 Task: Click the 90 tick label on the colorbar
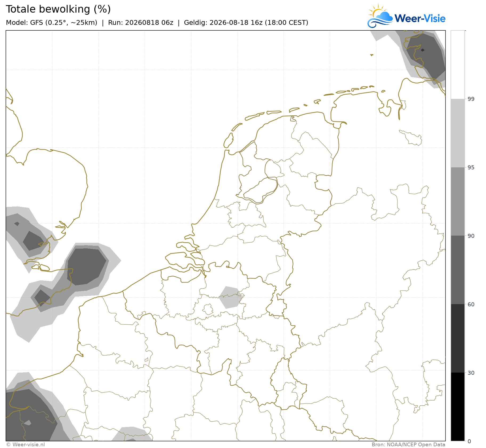coord(471,236)
